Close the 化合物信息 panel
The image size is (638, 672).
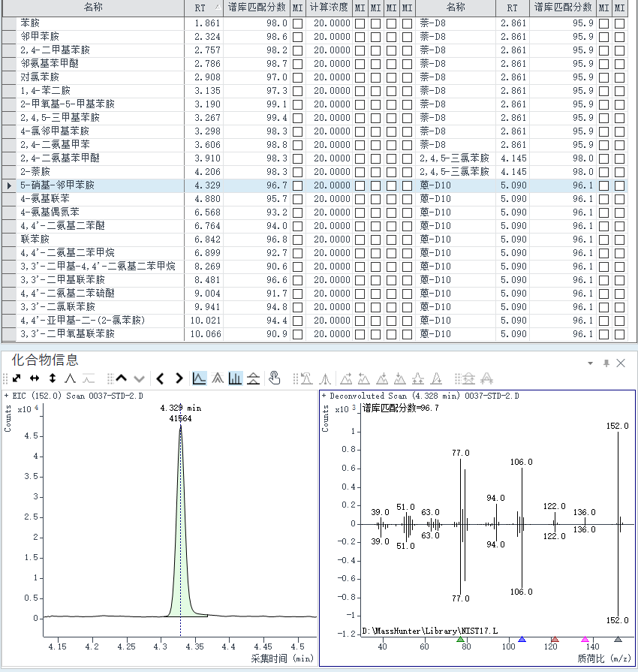(621, 363)
